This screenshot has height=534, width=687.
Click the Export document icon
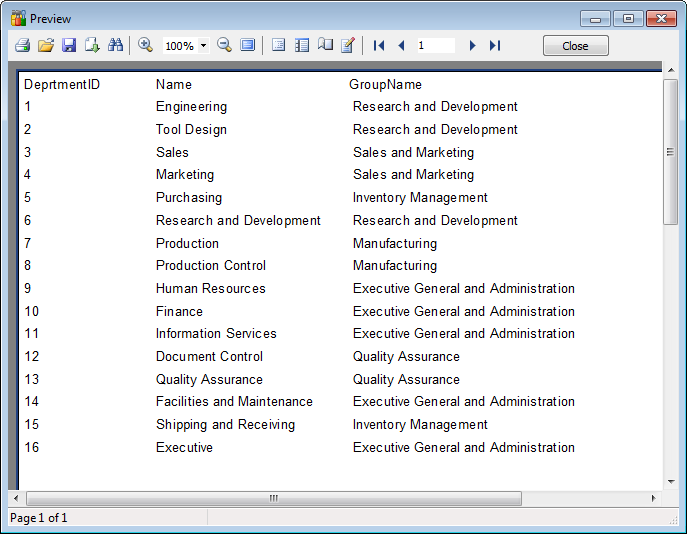[x=92, y=45]
